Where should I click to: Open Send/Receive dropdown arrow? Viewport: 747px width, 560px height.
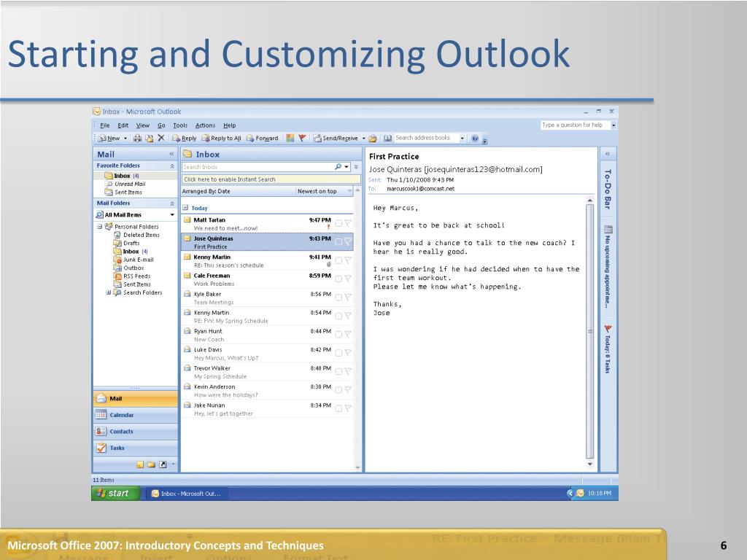[363, 138]
